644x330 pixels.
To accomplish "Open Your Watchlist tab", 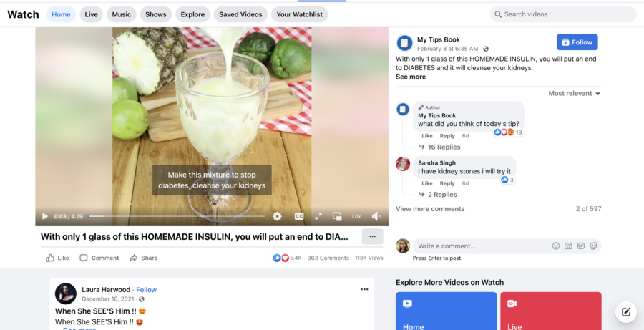I will point(299,14).
